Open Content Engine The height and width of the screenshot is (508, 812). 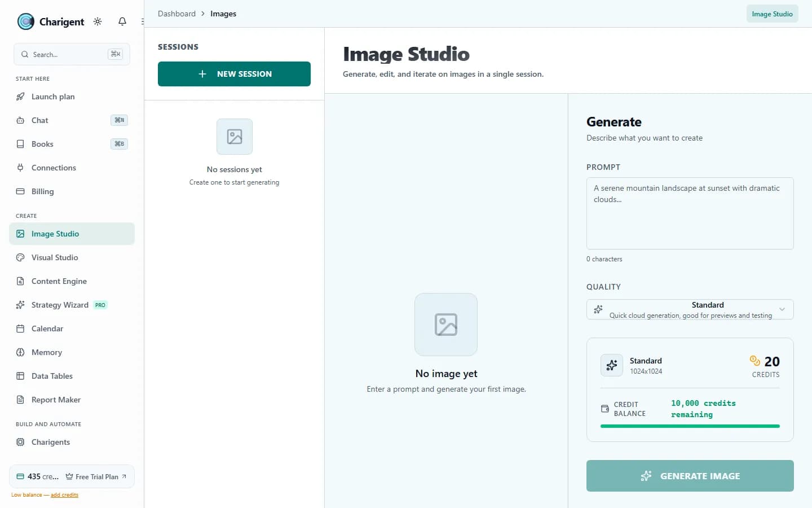tap(72, 281)
